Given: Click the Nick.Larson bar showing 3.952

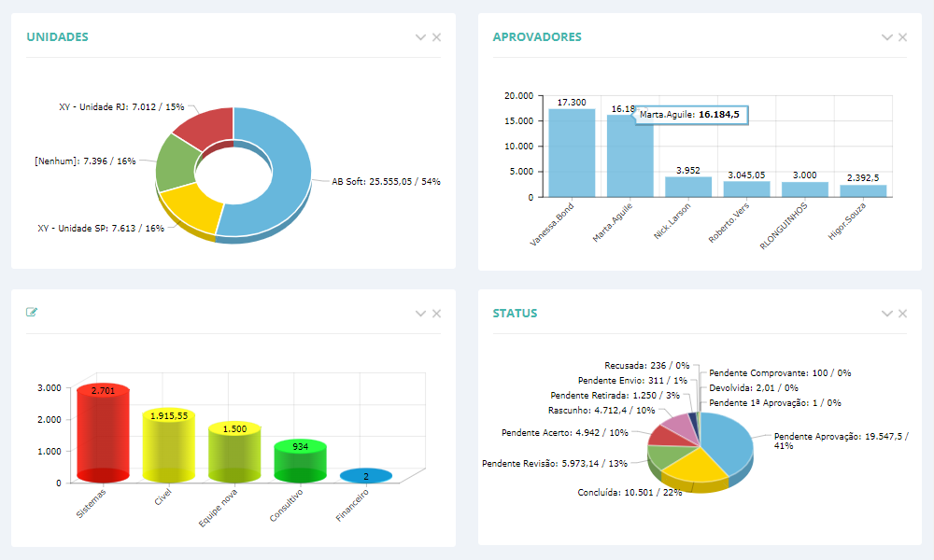Looking at the screenshot, I should tap(688, 187).
